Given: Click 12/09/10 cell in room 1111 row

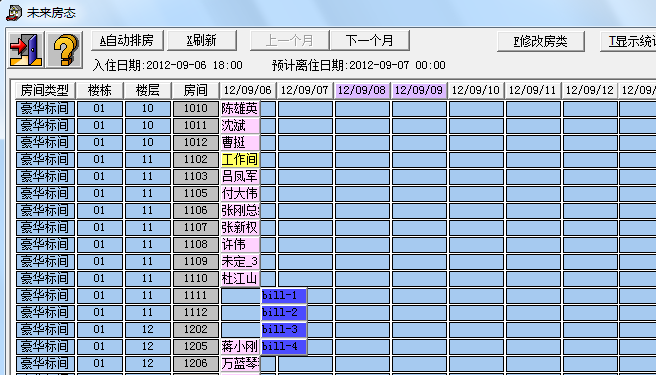Looking at the screenshot, I should pos(476,295).
